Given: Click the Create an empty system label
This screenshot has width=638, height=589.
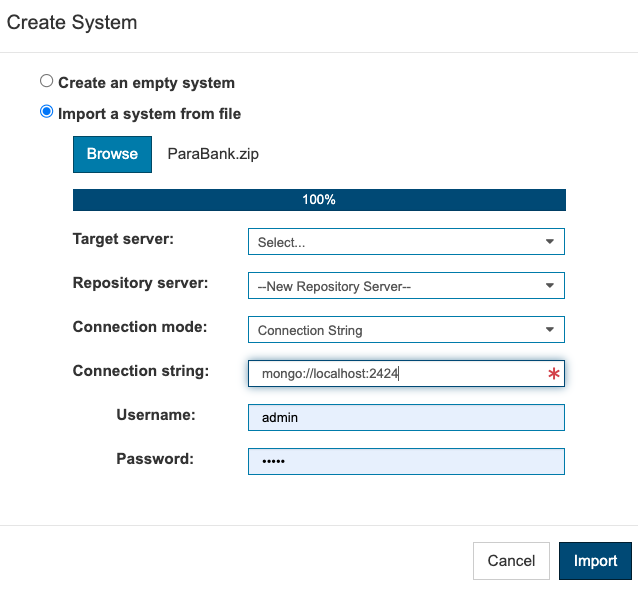Looking at the screenshot, I should [x=146, y=83].
